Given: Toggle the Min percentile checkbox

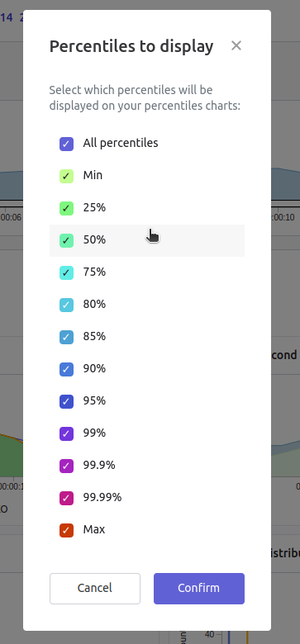Looking at the screenshot, I should [x=67, y=176].
